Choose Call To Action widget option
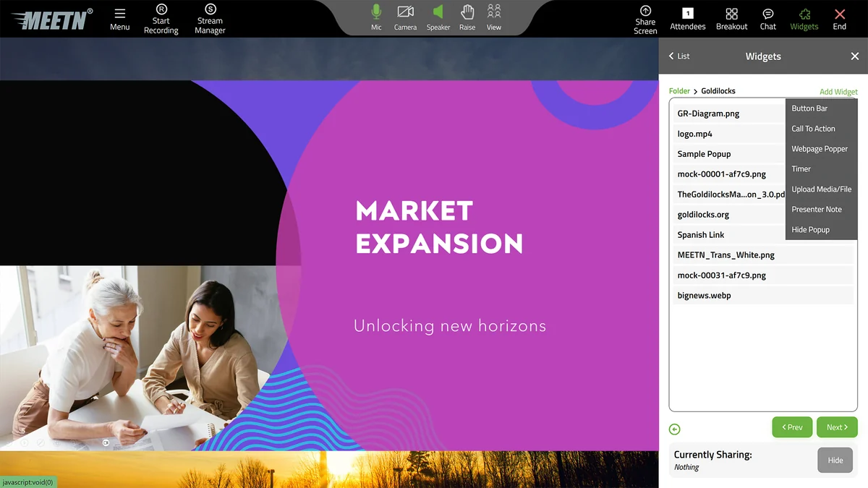Screen dimensions: 868x488 pyautogui.click(x=812, y=128)
